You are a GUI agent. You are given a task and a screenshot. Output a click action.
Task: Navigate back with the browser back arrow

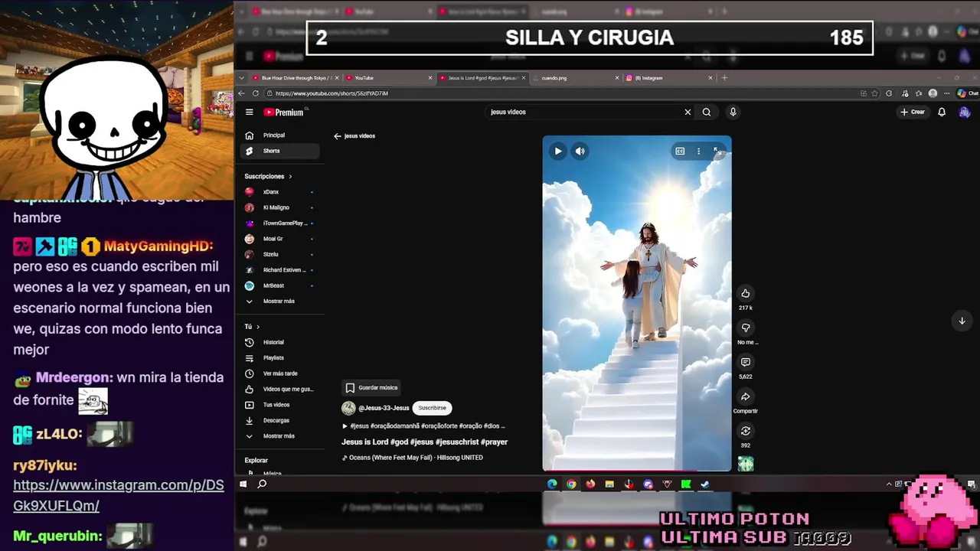coord(242,93)
